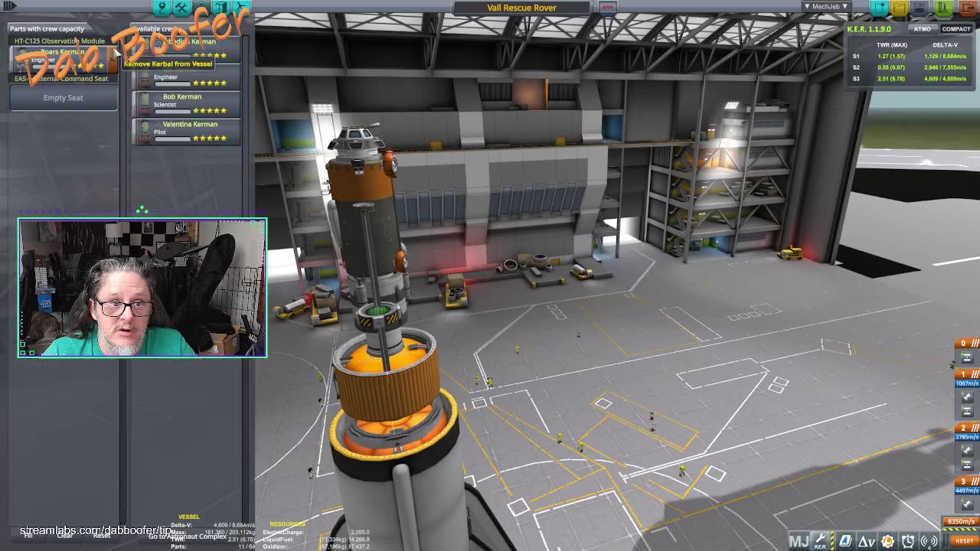Click the 2785m/s stage 2 delta-v label
The height and width of the screenshot is (551, 980).
point(966,437)
